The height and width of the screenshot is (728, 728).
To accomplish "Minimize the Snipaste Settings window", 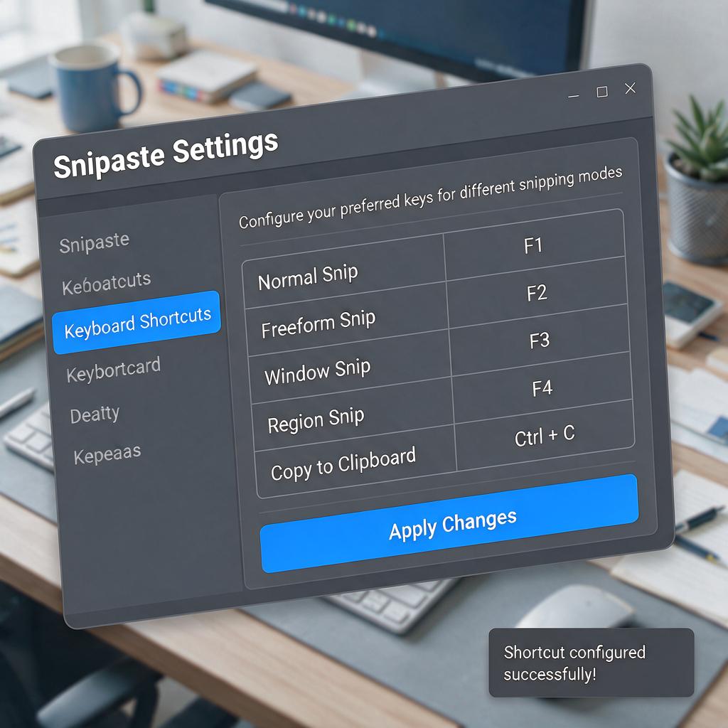I will tap(574, 96).
